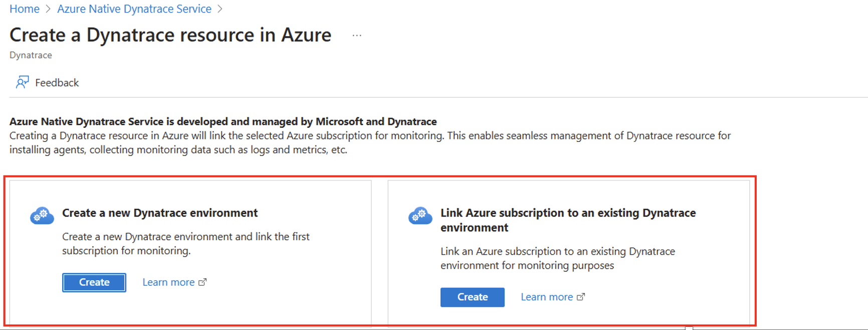
Task: Click the "Create a new Dynatrace environment" heading
Action: (160, 213)
